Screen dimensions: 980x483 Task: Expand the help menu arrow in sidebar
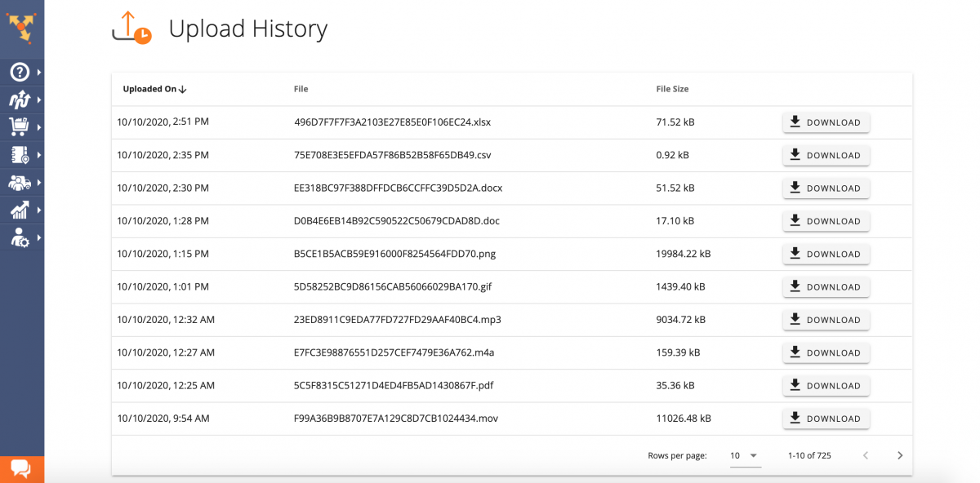38,73
